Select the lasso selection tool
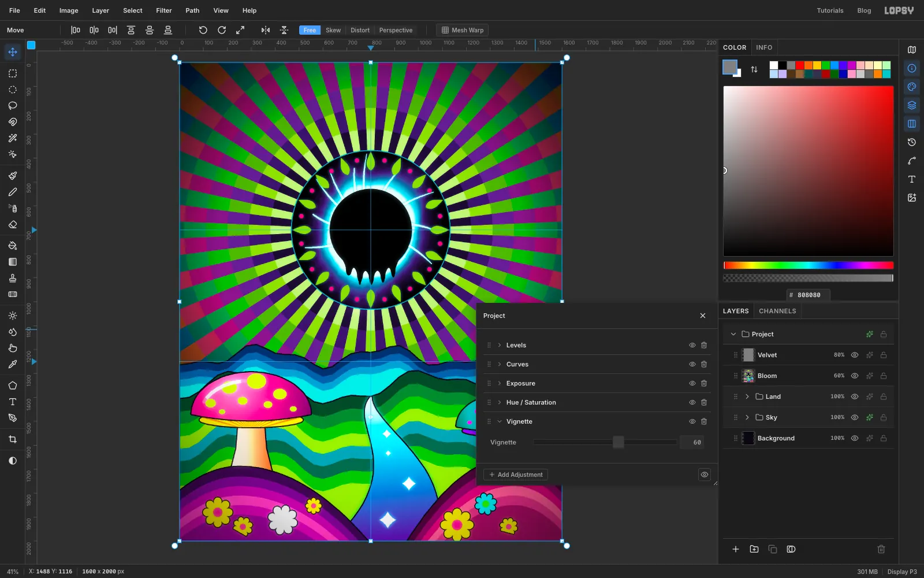Image resolution: width=924 pixels, height=578 pixels. pyautogui.click(x=13, y=106)
